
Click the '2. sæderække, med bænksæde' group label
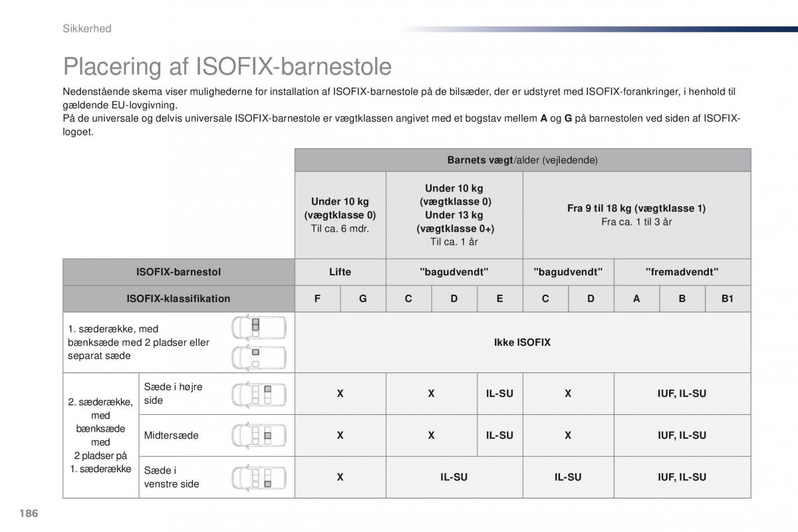[100, 436]
